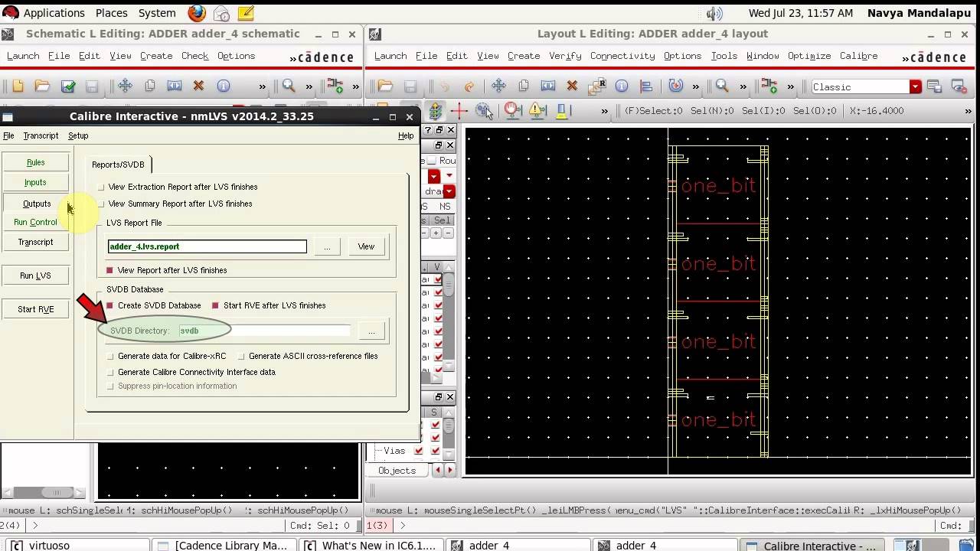The width and height of the screenshot is (980, 551).
Task: Click the Redo arrow icon in layout toolbar
Action: click(x=469, y=86)
